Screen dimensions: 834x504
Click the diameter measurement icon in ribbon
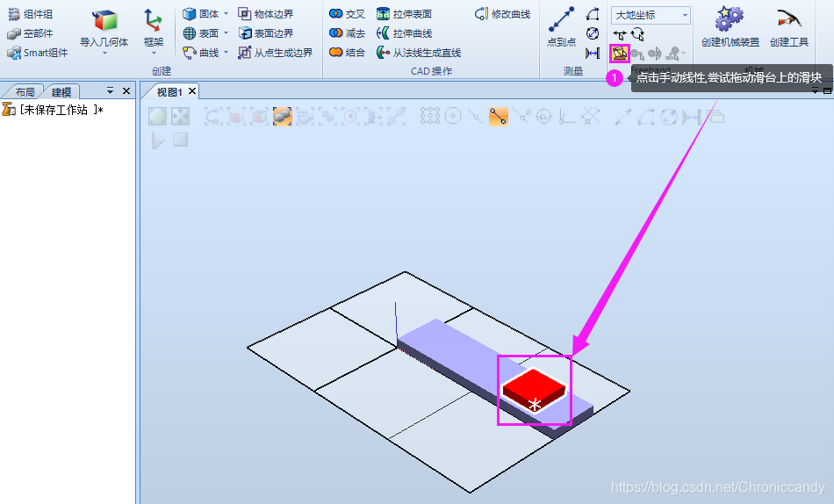(x=592, y=33)
